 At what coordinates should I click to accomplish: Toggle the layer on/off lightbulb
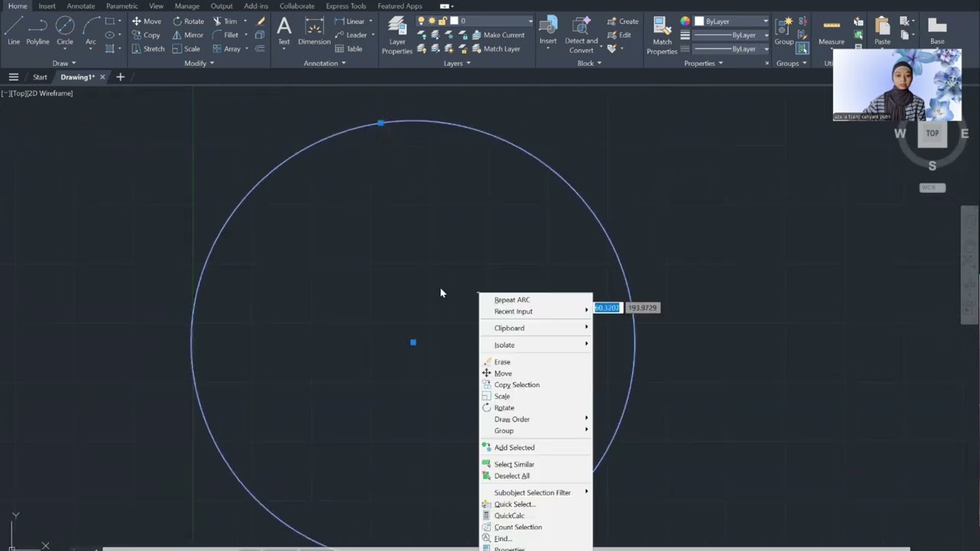click(421, 21)
